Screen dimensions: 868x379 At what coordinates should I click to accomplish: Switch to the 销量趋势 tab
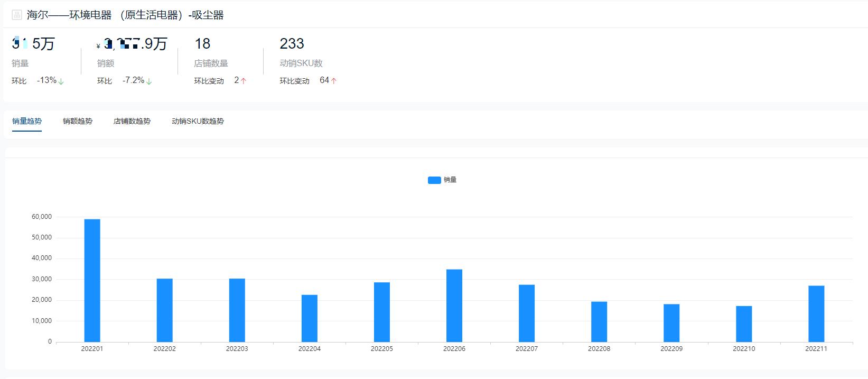pyautogui.click(x=27, y=121)
